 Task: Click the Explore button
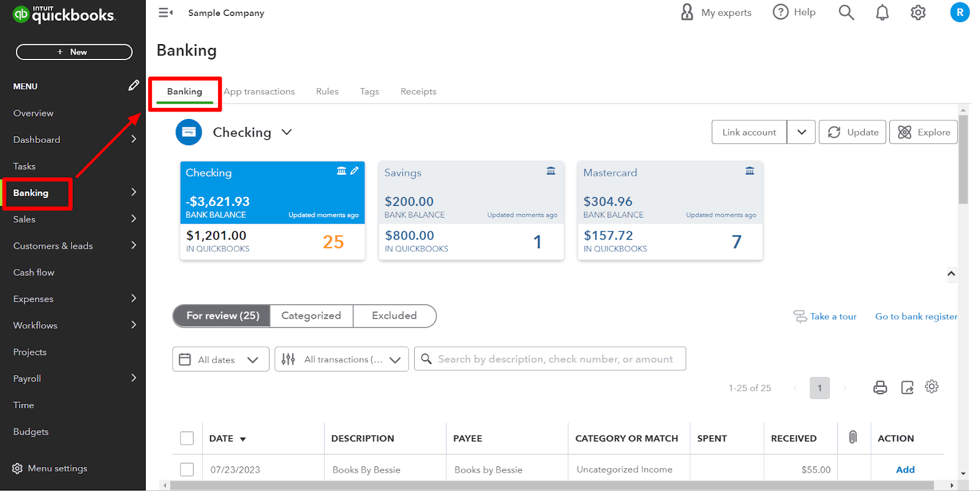[x=924, y=132]
